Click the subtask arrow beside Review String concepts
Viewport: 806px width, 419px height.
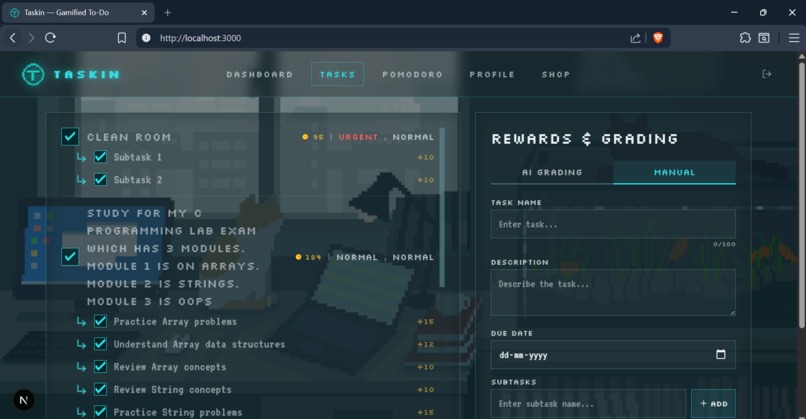click(x=81, y=390)
